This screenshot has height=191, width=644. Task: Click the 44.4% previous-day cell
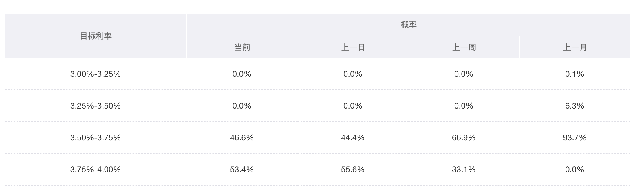coord(353,138)
